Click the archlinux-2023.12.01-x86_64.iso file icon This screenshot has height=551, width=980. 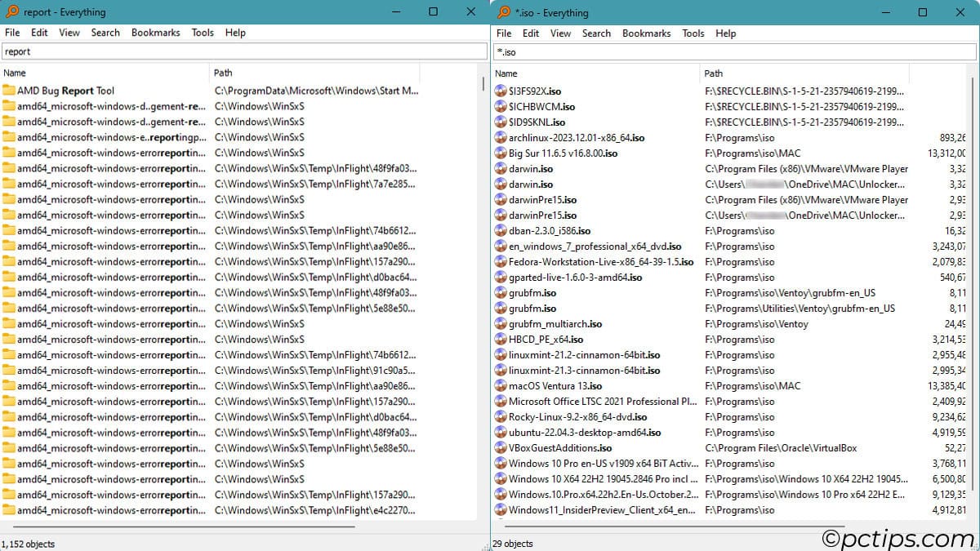pyautogui.click(x=500, y=137)
